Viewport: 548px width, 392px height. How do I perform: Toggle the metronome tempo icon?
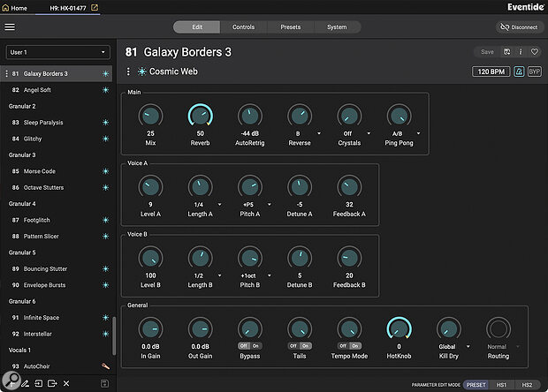pyautogui.click(x=519, y=72)
